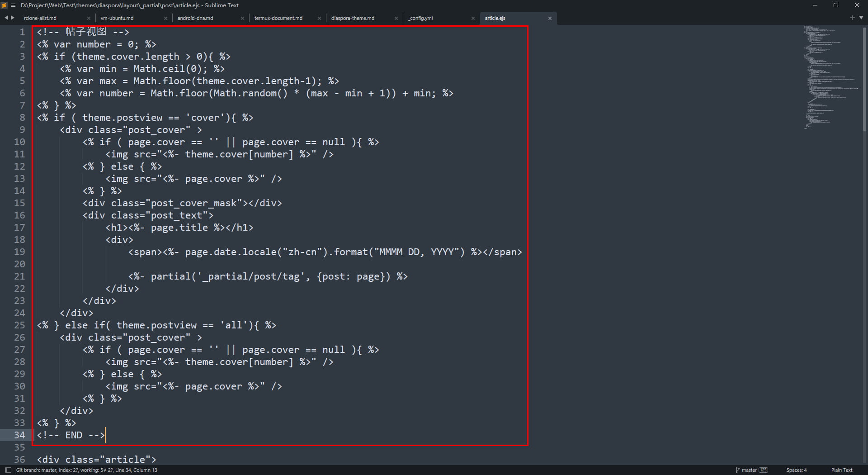Viewport: 868px width, 475px height.
Task: Open the tab list dropdown arrow
Action: [861, 18]
